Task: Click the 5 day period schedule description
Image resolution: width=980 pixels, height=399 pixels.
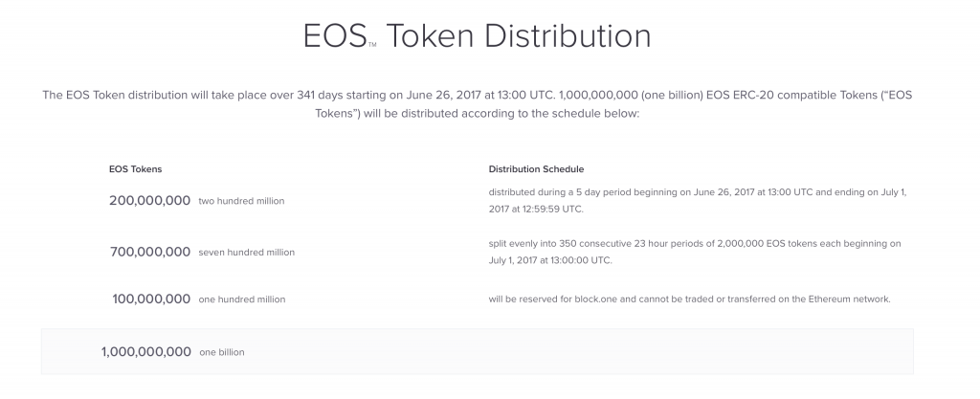Action: 697,200
